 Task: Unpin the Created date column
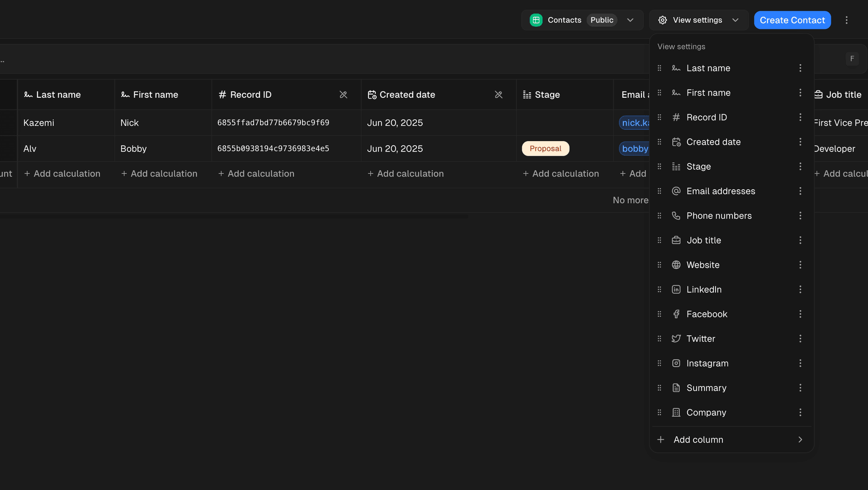(x=499, y=95)
